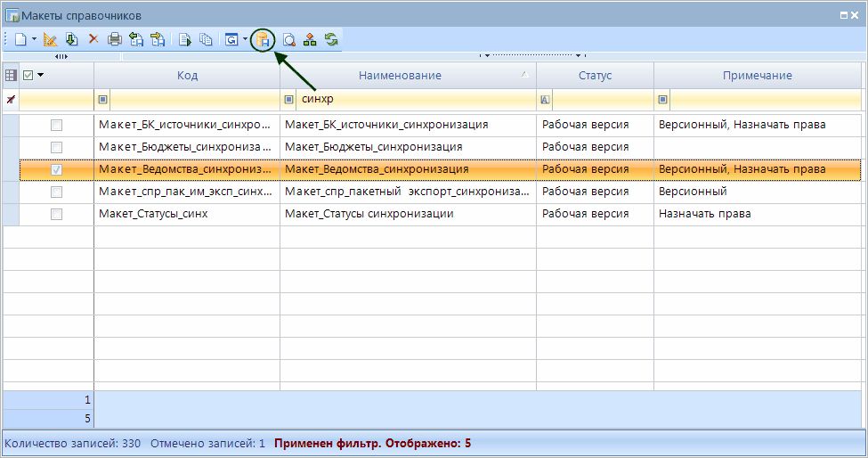Sort by the Наименование column header
The image size is (868, 458).
coord(400,76)
